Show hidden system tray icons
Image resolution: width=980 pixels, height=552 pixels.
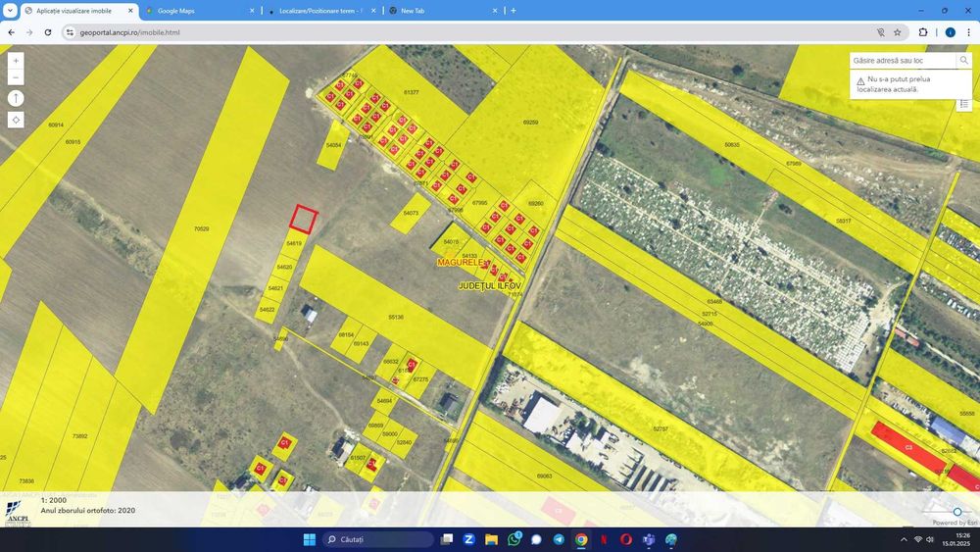coord(904,539)
